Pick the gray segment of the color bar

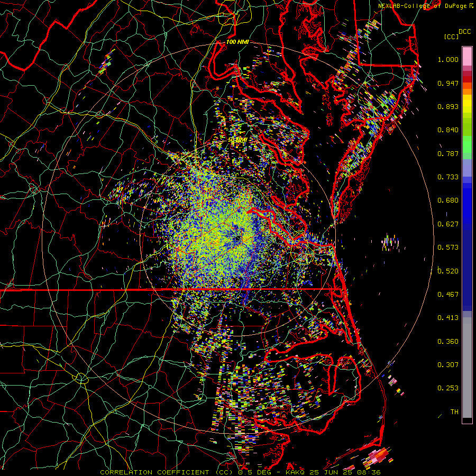[x=467, y=368]
